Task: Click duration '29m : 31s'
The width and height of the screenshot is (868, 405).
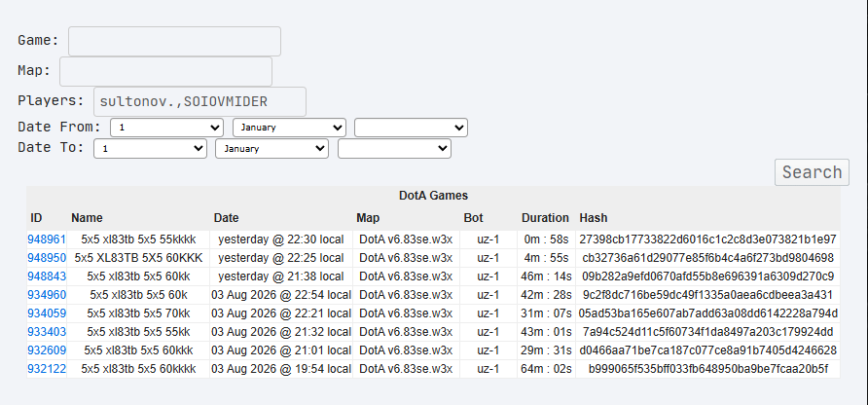Action: tap(546, 350)
